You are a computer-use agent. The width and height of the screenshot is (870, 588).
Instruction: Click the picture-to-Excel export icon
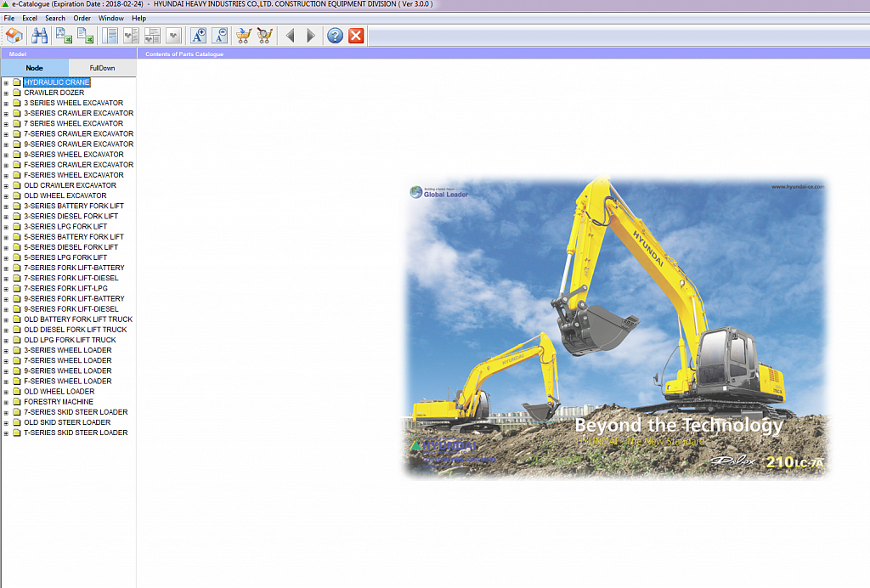64,36
